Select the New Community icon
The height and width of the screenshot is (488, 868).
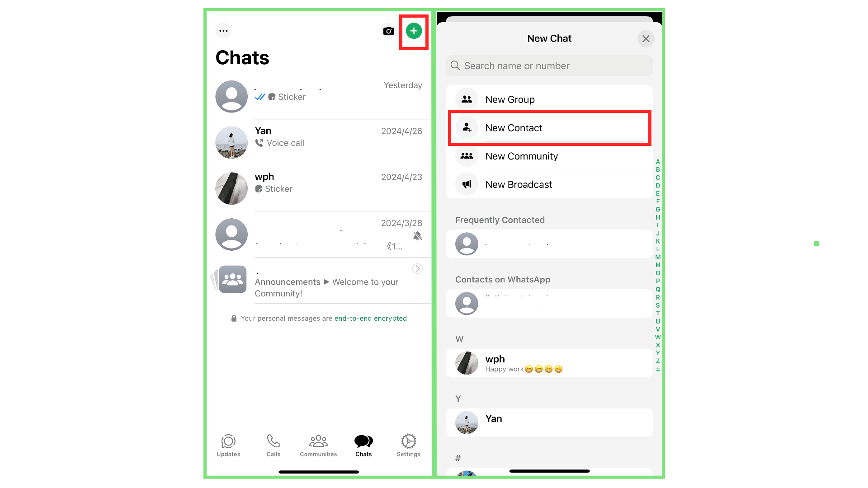click(467, 155)
